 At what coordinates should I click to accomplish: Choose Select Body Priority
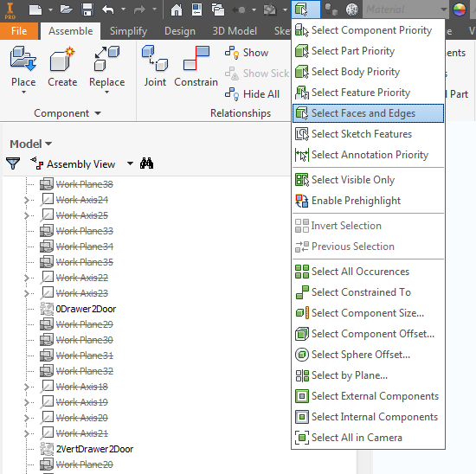click(368, 72)
